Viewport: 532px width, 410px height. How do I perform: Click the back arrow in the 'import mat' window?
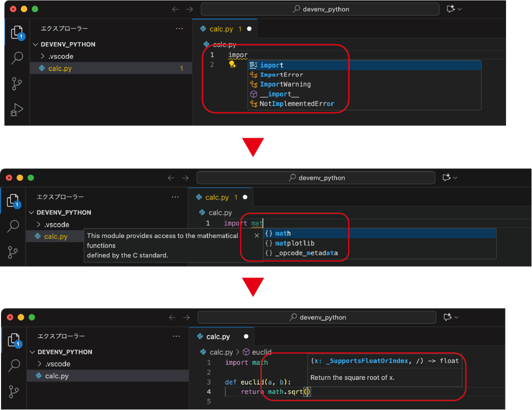(171, 178)
